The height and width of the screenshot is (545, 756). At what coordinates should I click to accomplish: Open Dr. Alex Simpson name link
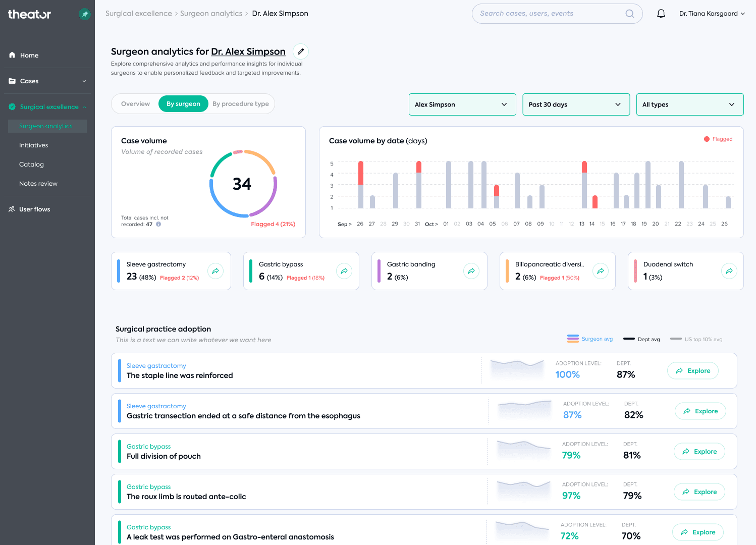point(248,51)
